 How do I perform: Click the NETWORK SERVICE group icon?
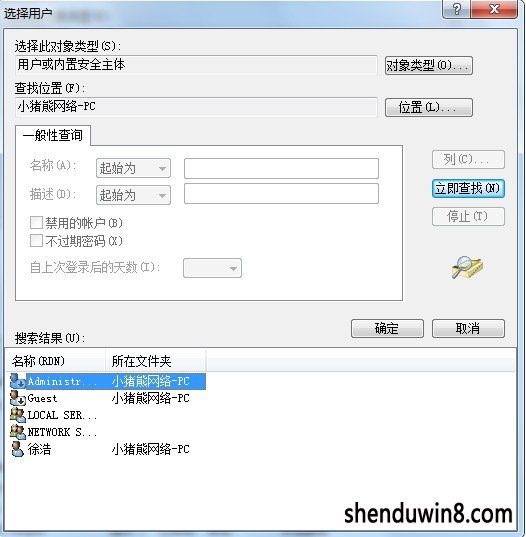tap(17, 432)
